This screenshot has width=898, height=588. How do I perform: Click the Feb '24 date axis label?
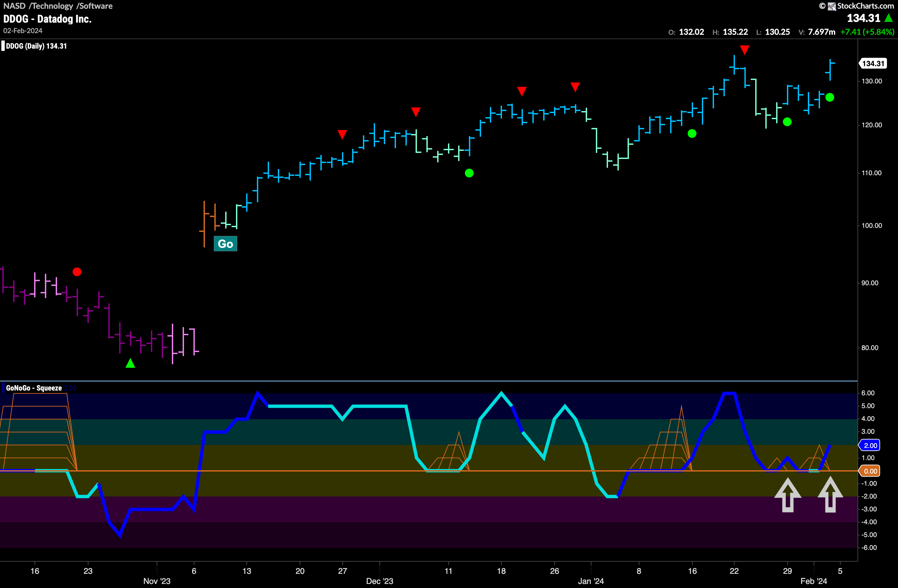click(x=814, y=581)
